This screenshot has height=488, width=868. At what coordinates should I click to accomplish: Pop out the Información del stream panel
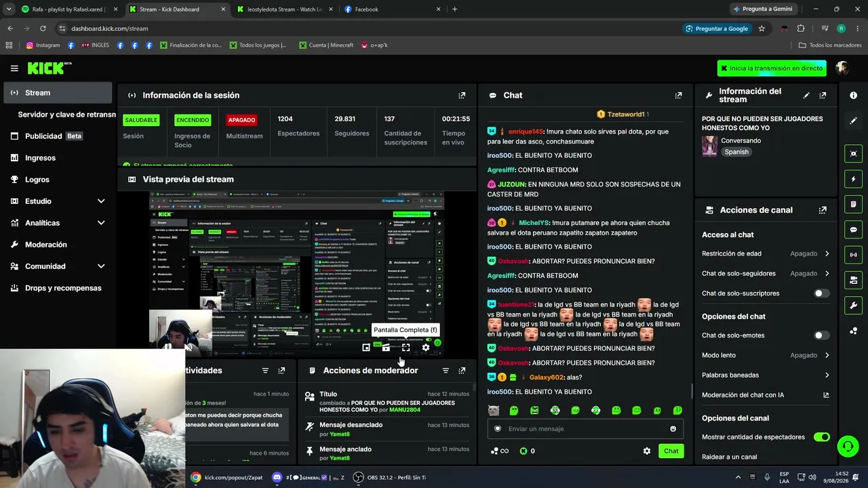[823, 96]
